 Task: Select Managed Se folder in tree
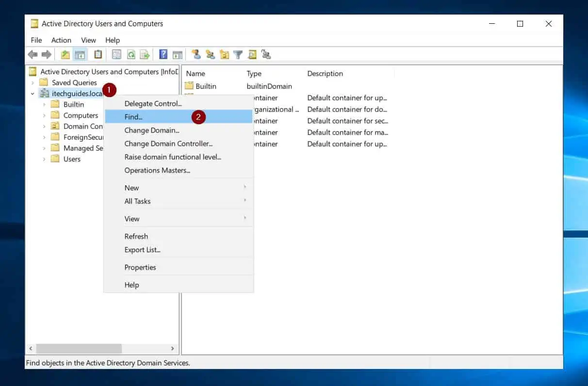point(83,148)
